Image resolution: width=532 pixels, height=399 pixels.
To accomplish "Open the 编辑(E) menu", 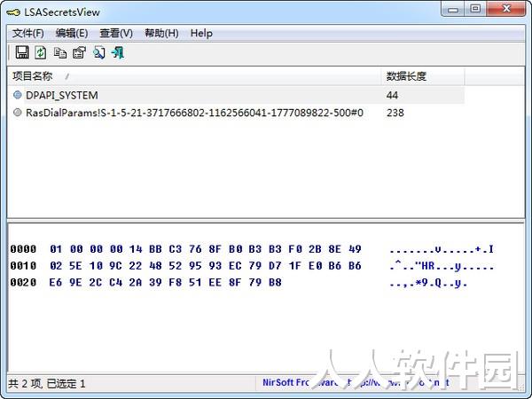I will tap(72, 34).
